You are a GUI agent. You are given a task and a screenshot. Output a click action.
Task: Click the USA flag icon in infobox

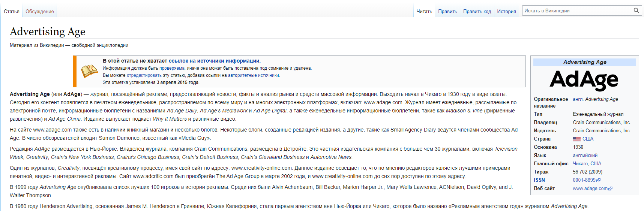pos(576,139)
